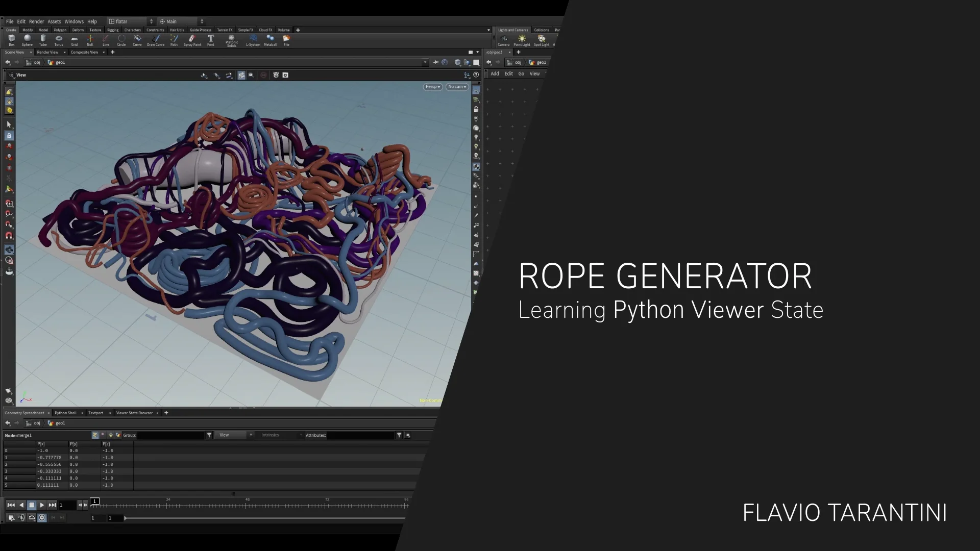Add a Torus from the shelf

point(59,40)
